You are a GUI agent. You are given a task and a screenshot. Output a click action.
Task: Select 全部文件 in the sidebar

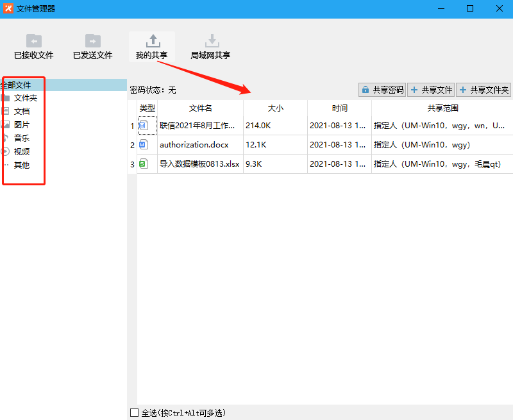click(x=15, y=85)
